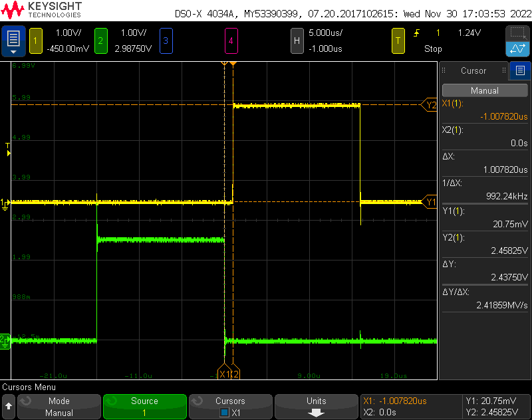Screen dimensions: 532x420
Task: Select the yellow channel 1 badge
Action: [35, 41]
